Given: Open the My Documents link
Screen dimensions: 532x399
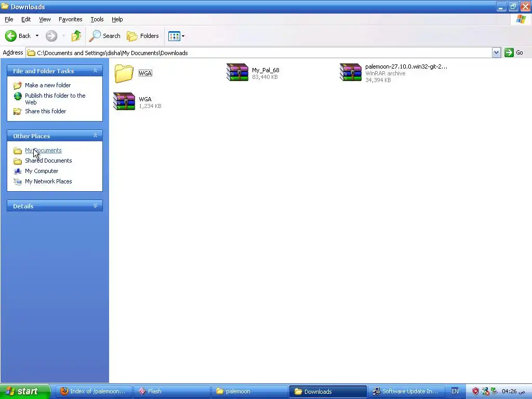Looking at the screenshot, I should tap(43, 150).
